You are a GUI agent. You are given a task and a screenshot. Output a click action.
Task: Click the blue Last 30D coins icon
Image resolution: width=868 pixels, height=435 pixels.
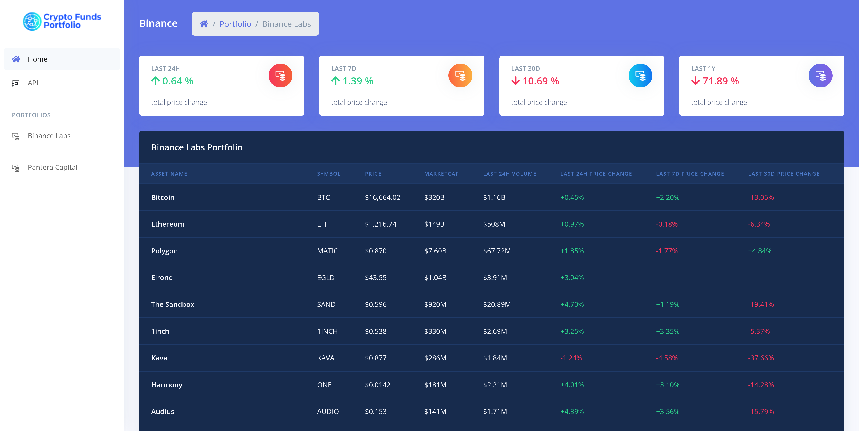coord(640,75)
